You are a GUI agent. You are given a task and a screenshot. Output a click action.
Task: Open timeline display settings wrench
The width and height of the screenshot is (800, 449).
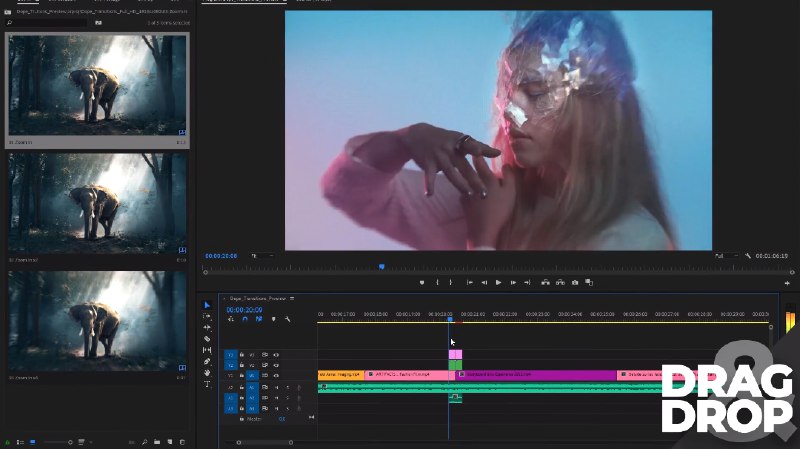coord(288,319)
